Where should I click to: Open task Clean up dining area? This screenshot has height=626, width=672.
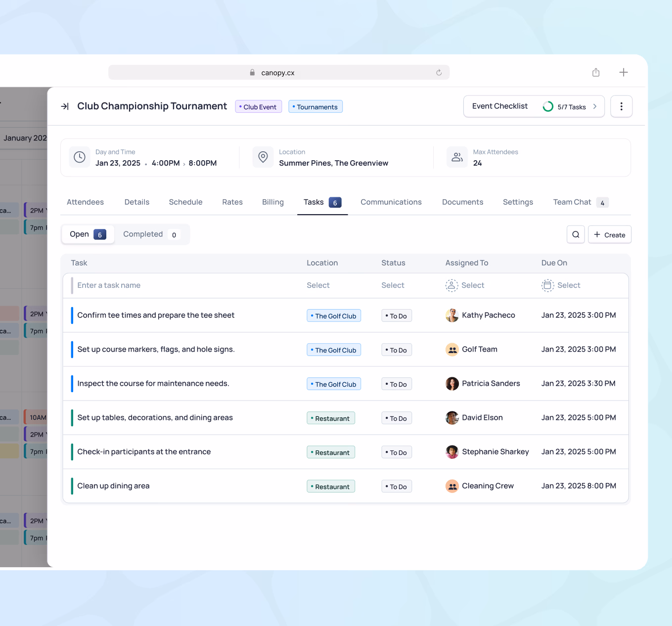pos(113,486)
